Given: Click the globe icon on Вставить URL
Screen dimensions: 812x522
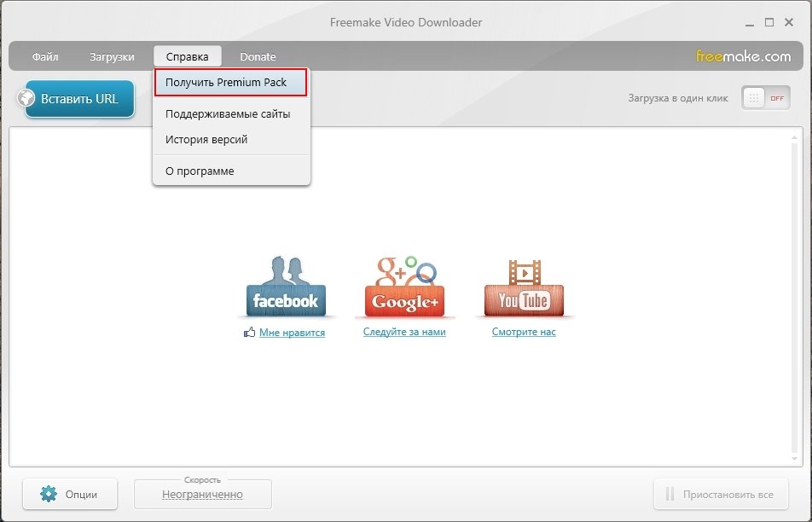Looking at the screenshot, I should 26,98.
